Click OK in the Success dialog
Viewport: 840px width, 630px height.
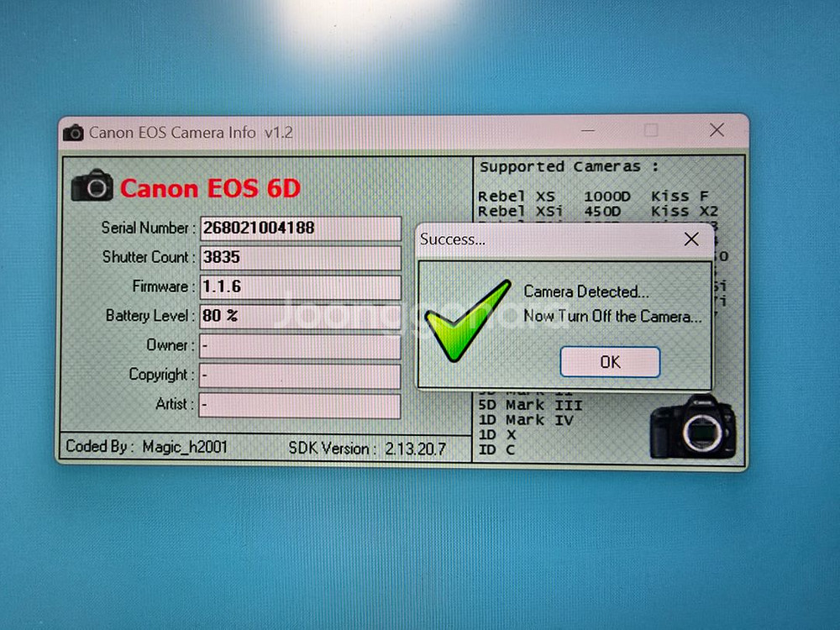[610, 362]
